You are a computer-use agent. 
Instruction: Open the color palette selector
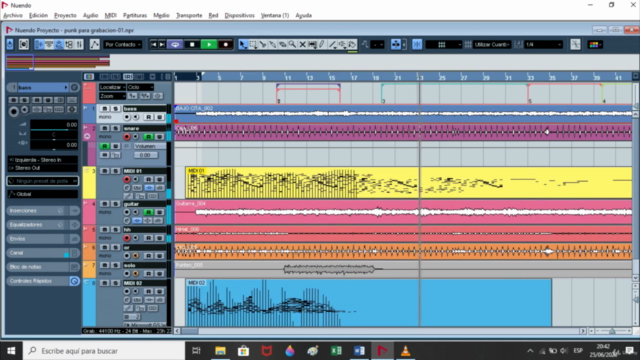[x=595, y=44]
